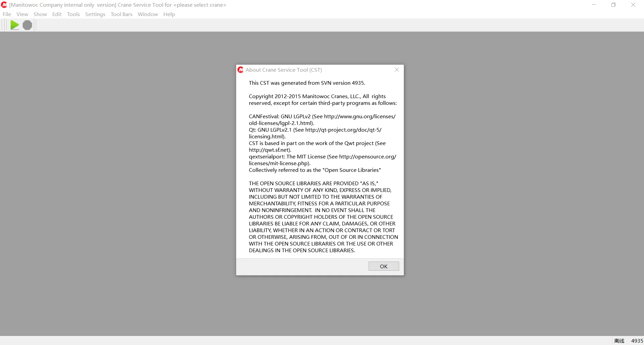Click the green play/start toolbar icon
The height and width of the screenshot is (345, 644).
point(15,25)
